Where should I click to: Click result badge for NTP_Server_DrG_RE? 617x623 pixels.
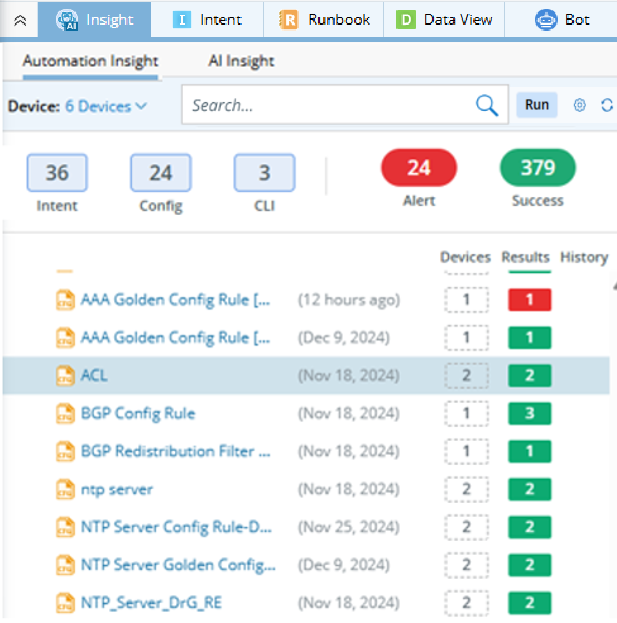point(530,603)
